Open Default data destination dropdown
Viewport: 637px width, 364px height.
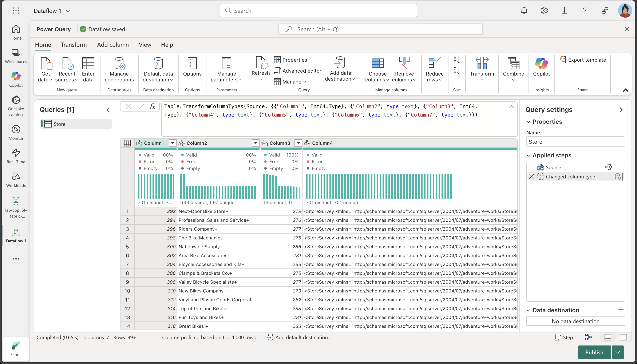coord(158,70)
